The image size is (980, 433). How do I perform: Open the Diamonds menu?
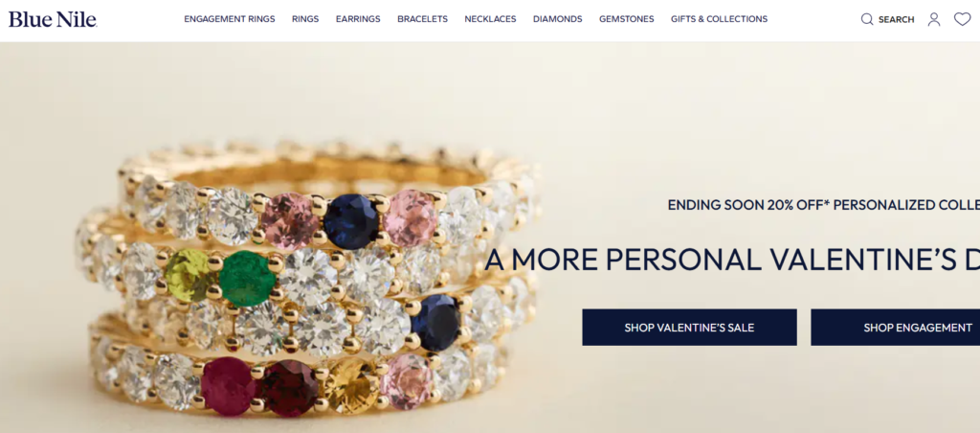[x=558, y=19]
